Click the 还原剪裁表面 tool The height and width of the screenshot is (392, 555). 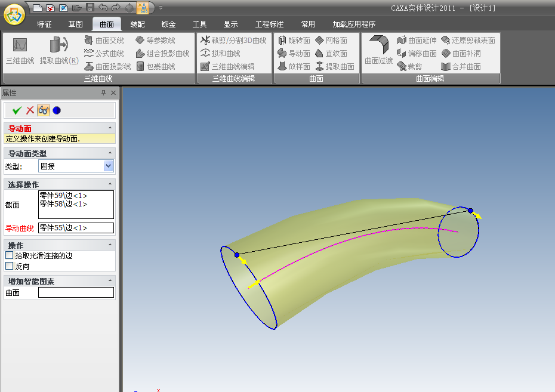click(x=468, y=41)
